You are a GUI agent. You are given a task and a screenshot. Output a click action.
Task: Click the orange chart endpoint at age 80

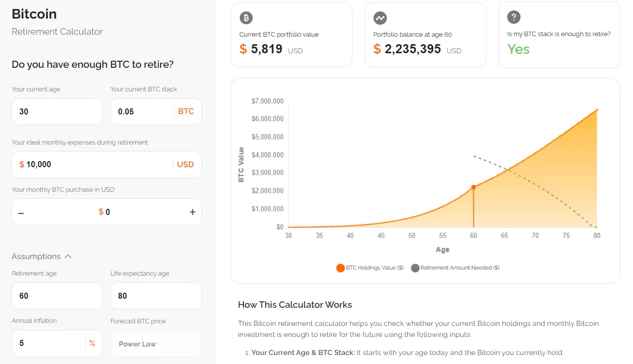(x=597, y=110)
